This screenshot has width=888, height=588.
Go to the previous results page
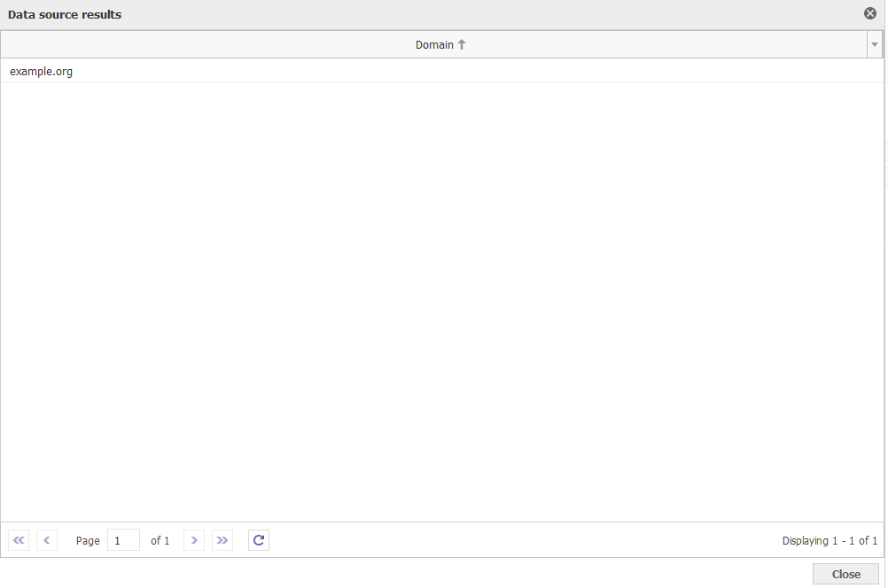click(47, 540)
